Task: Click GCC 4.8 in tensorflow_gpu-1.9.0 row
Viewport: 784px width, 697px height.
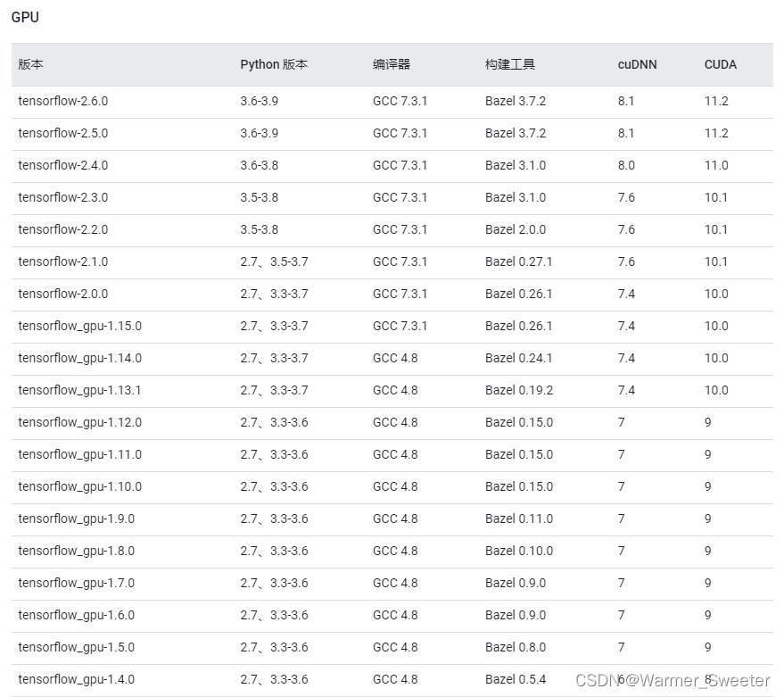Action: coord(395,519)
